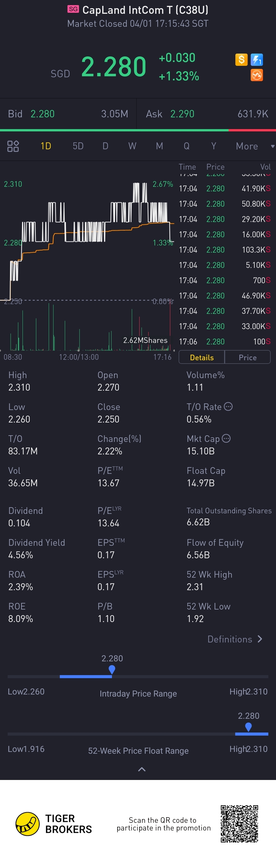Tap the Flow of Equity value 6.56B
Image resolution: width=276 pixels, height=868 pixels.
198,555
